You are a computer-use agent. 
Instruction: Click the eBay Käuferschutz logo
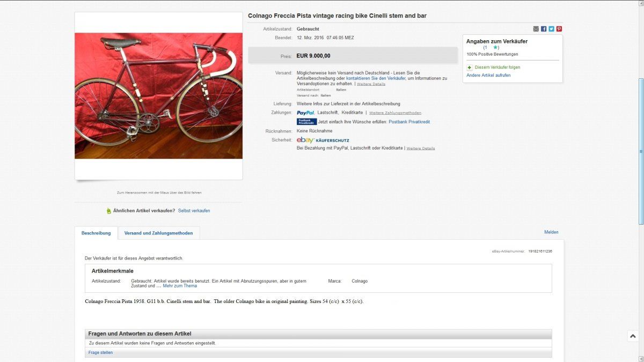(323, 140)
